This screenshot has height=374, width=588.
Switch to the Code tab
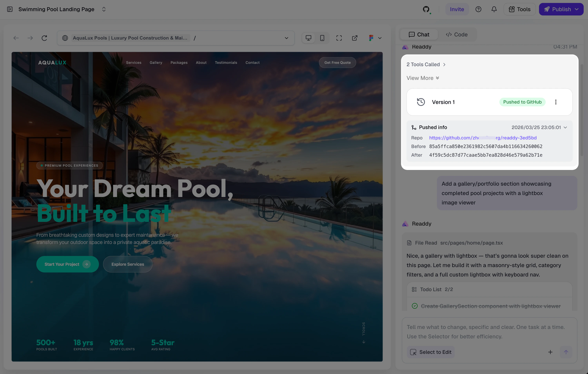(x=457, y=34)
